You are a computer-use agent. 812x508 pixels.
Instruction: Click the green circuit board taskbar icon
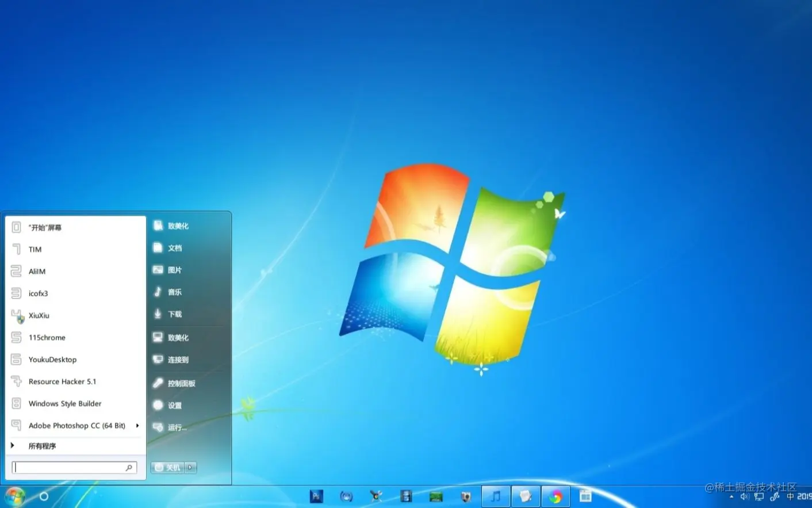tap(436, 497)
